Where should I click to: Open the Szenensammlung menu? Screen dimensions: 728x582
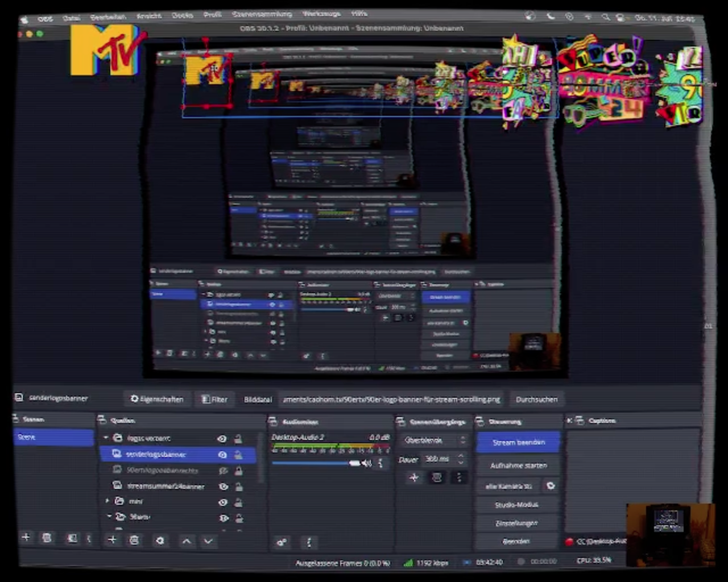point(262,14)
